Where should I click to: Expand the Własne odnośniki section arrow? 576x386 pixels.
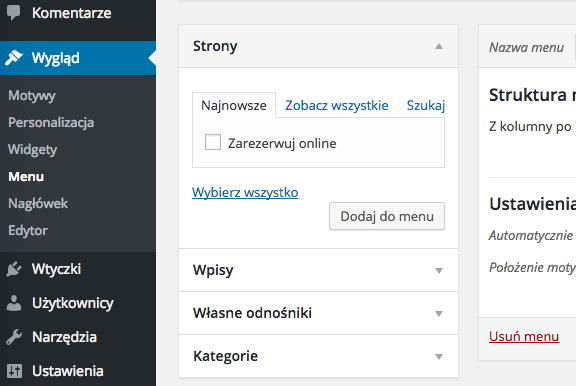point(439,314)
